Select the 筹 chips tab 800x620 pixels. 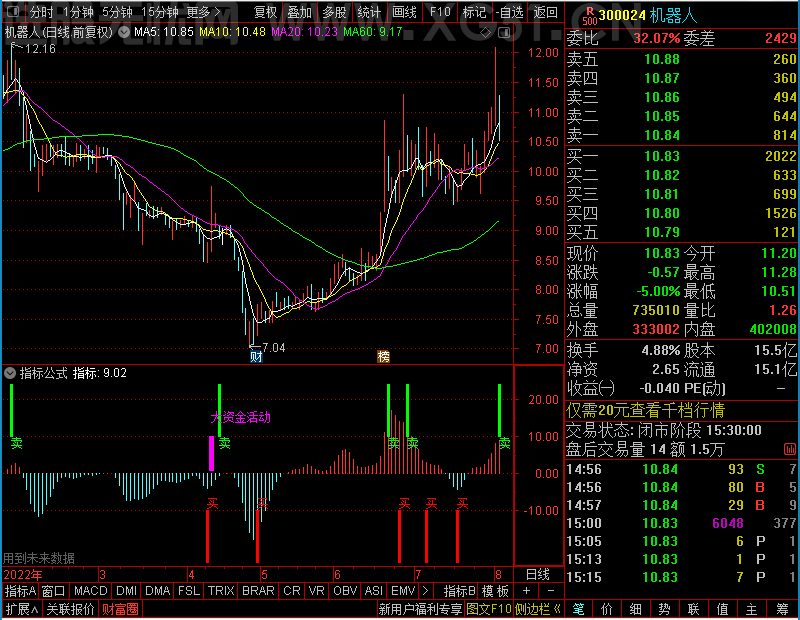coord(783,608)
